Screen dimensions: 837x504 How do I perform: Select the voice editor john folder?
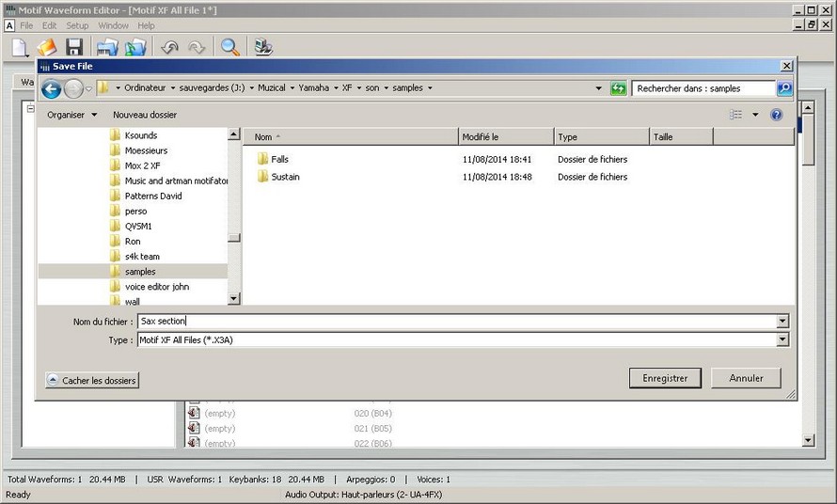tap(156, 287)
